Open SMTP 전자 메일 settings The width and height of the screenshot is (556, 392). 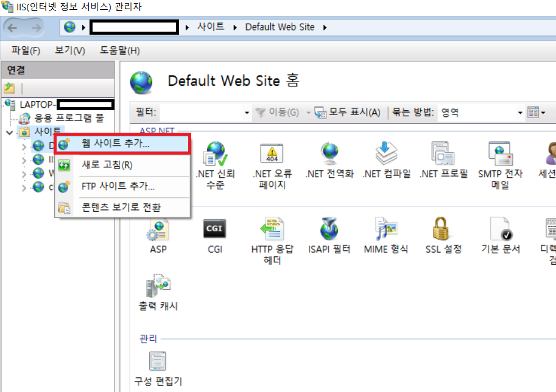500,165
